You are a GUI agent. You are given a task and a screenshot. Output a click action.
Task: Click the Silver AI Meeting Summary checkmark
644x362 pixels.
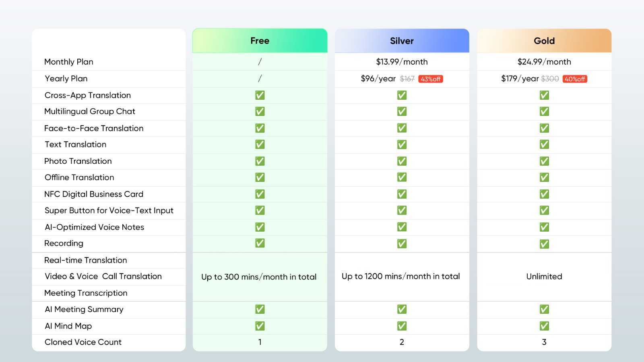tap(402, 309)
